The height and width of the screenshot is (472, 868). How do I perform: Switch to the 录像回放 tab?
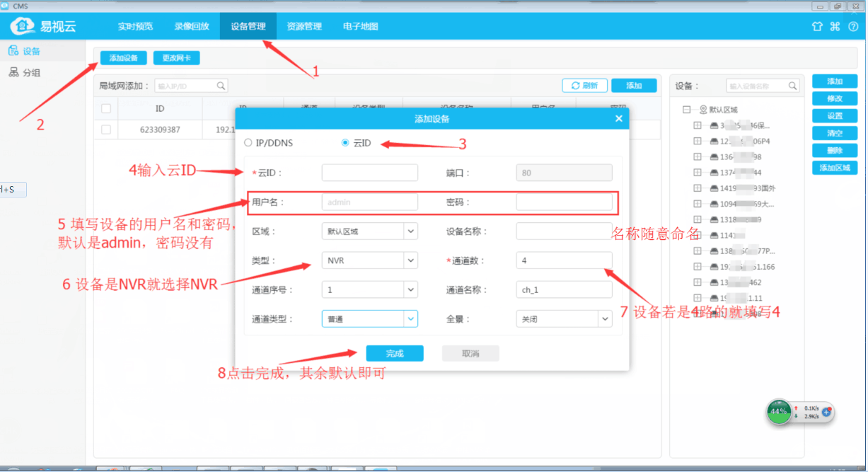(192, 26)
